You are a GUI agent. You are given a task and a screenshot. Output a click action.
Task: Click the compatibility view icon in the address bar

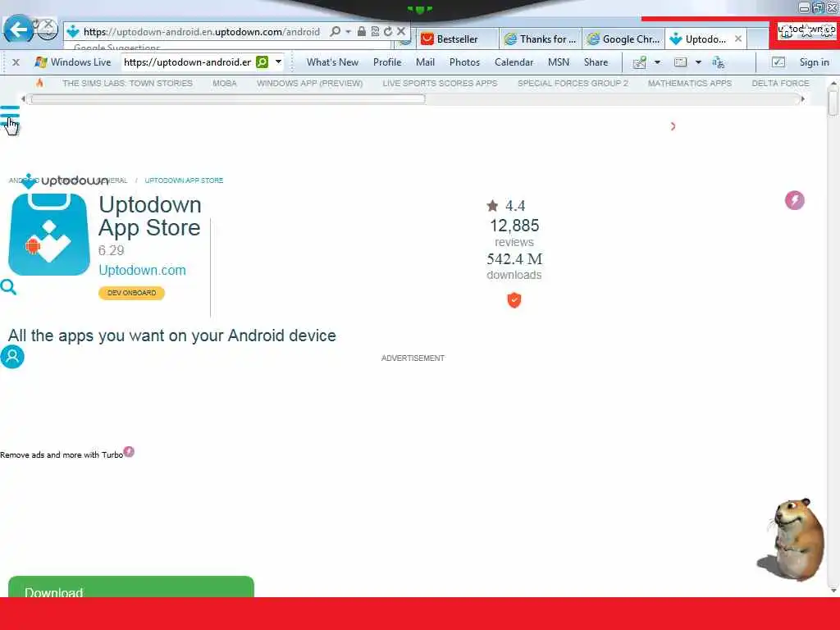point(375,32)
